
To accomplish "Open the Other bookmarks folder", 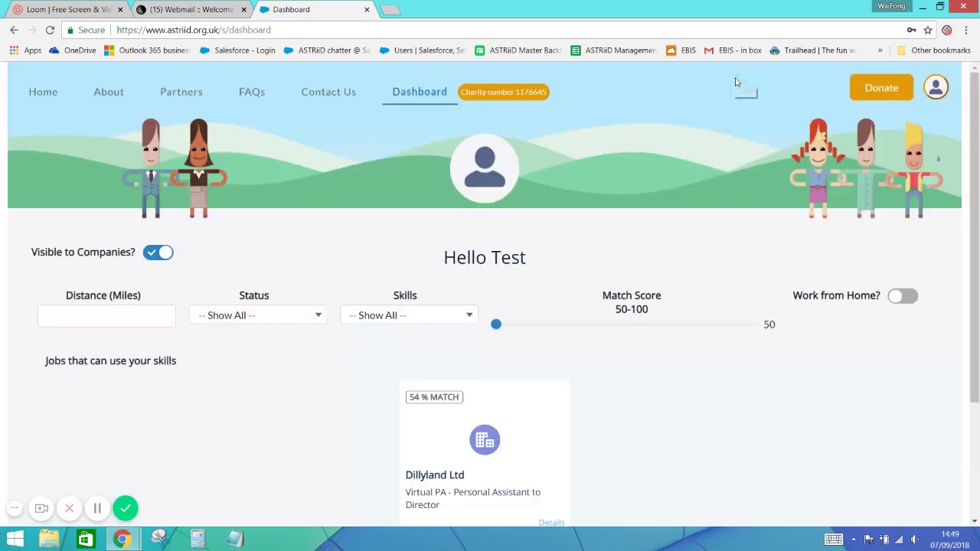I will (x=933, y=51).
